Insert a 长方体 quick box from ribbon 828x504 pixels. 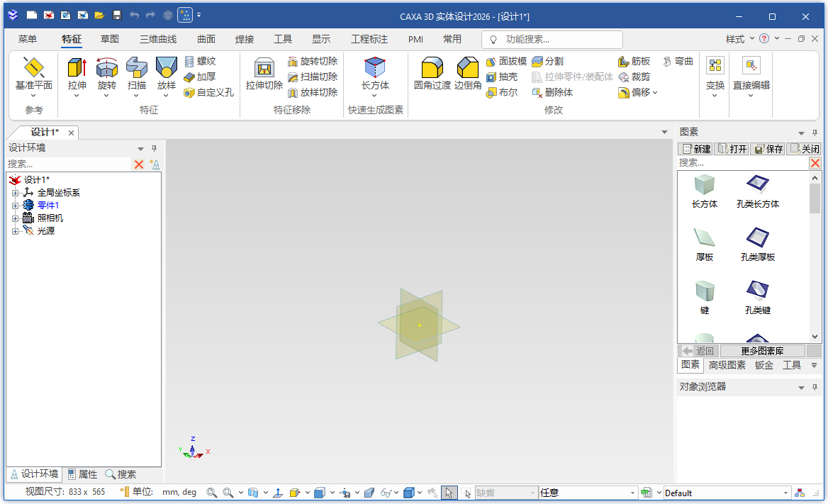tap(375, 77)
